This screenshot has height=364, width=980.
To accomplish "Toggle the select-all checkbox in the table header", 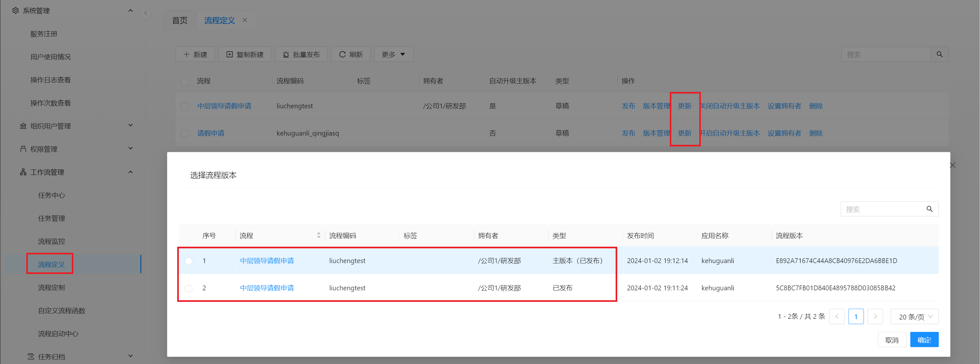I will click(x=185, y=81).
